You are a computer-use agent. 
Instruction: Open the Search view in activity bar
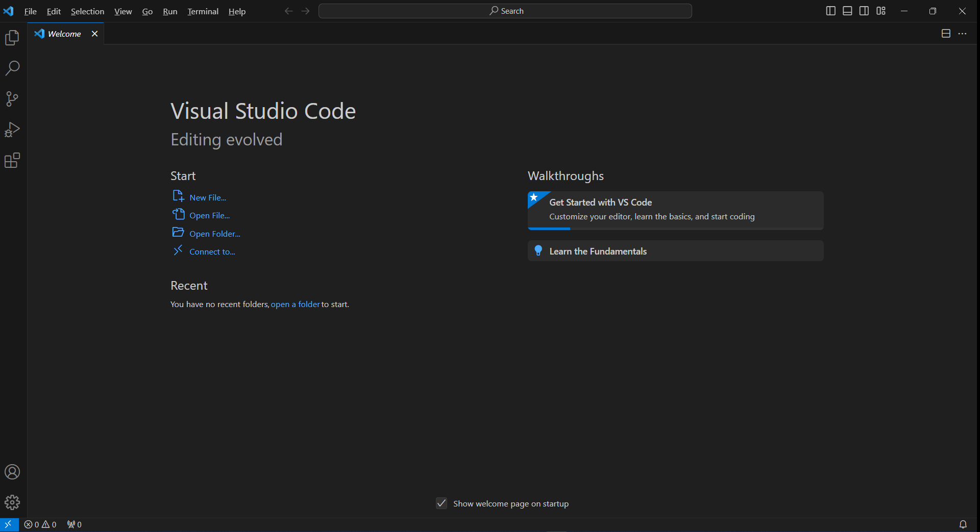[12, 68]
